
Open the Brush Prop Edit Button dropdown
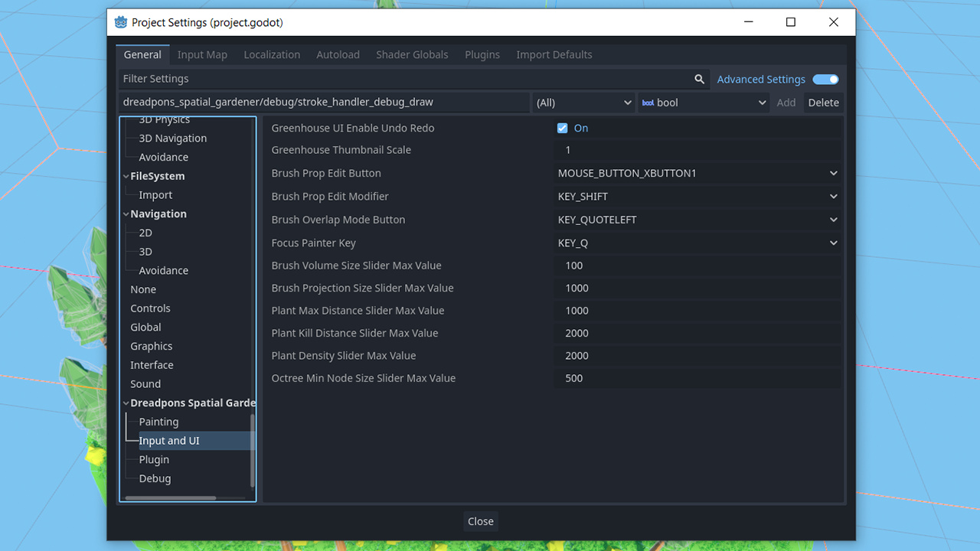697,173
